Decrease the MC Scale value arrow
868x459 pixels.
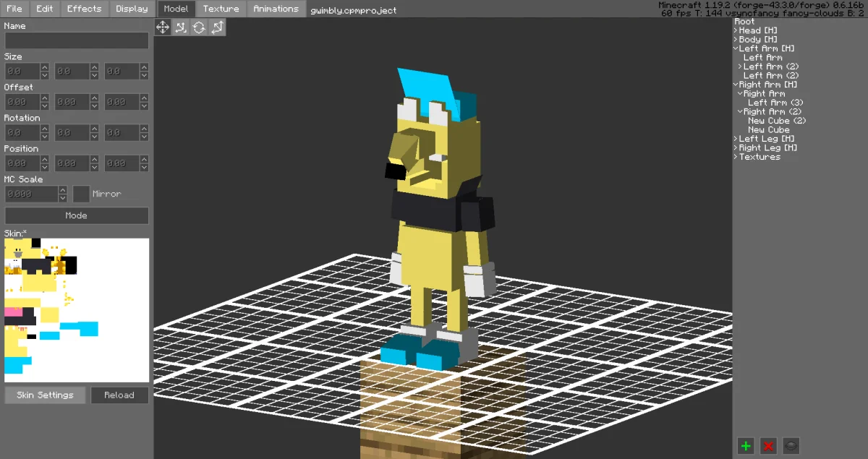63,198
